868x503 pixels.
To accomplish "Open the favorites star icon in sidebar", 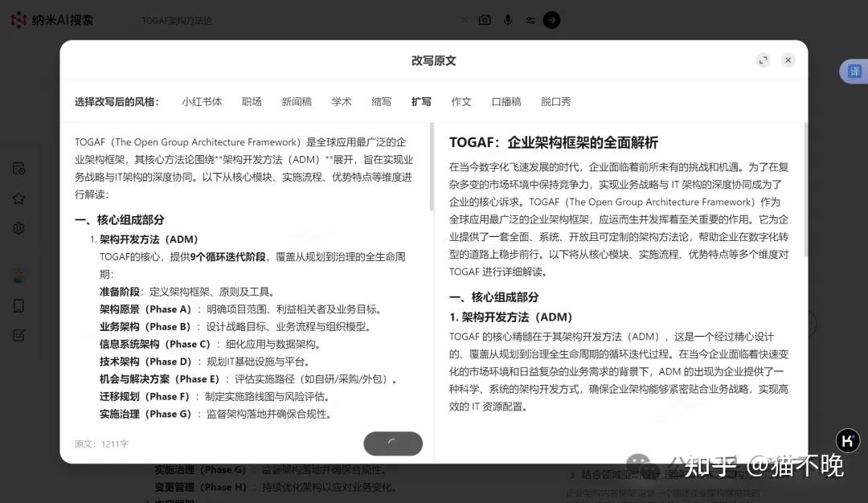I will pyautogui.click(x=18, y=198).
